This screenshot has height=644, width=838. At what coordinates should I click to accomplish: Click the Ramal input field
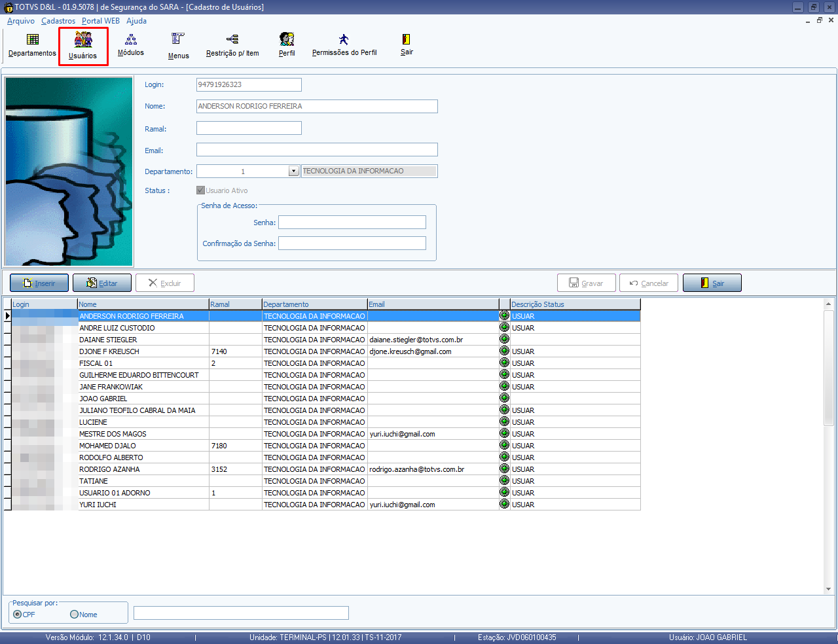249,128
